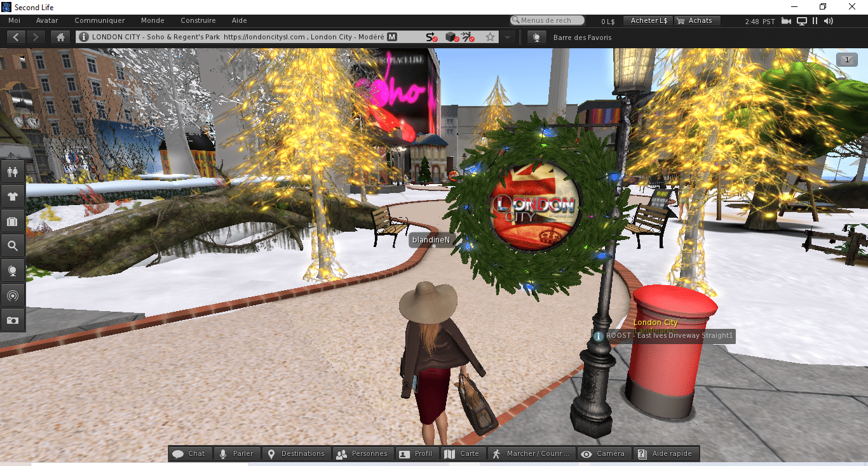Click the camera video icon in the top status bar
Viewport: 868px width, 466px height.
click(x=787, y=21)
